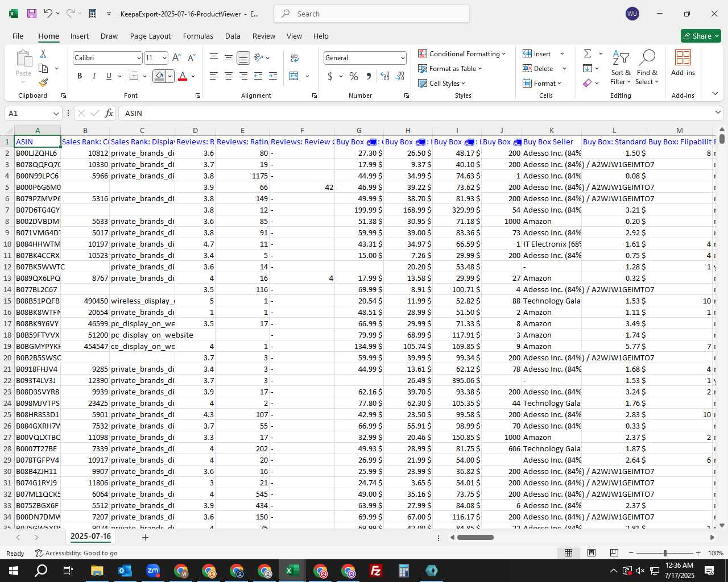Toggle Underline formatting
The height and width of the screenshot is (582, 728).
(109, 76)
